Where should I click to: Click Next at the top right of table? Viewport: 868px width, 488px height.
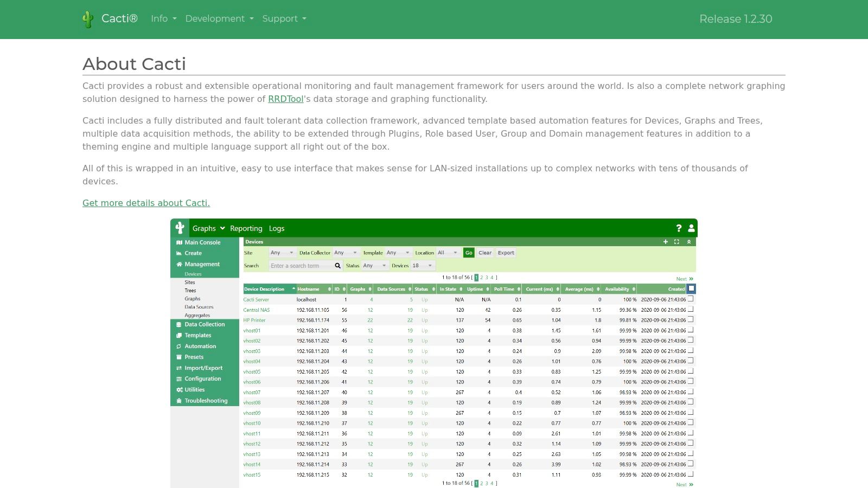point(685,279)
